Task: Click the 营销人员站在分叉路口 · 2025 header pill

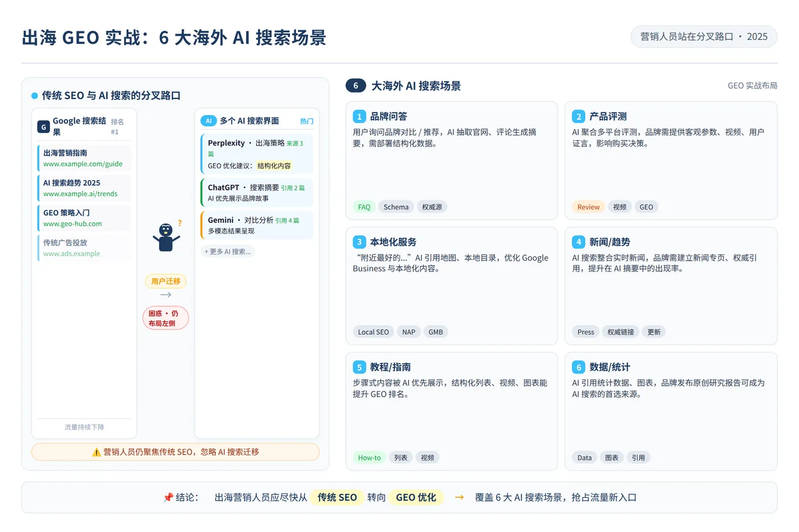Action: pyautogui.click(x=704, y=36)
